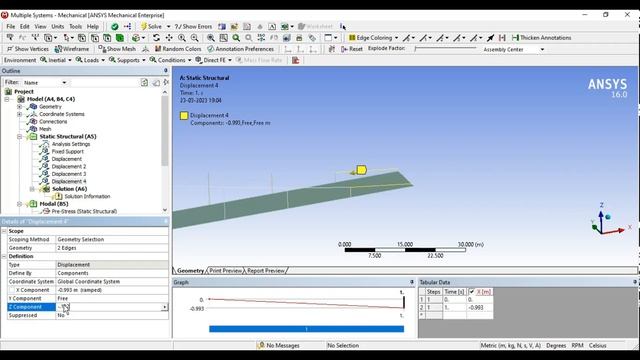Toggle the X Component checkbox in Details

(11, 290)
